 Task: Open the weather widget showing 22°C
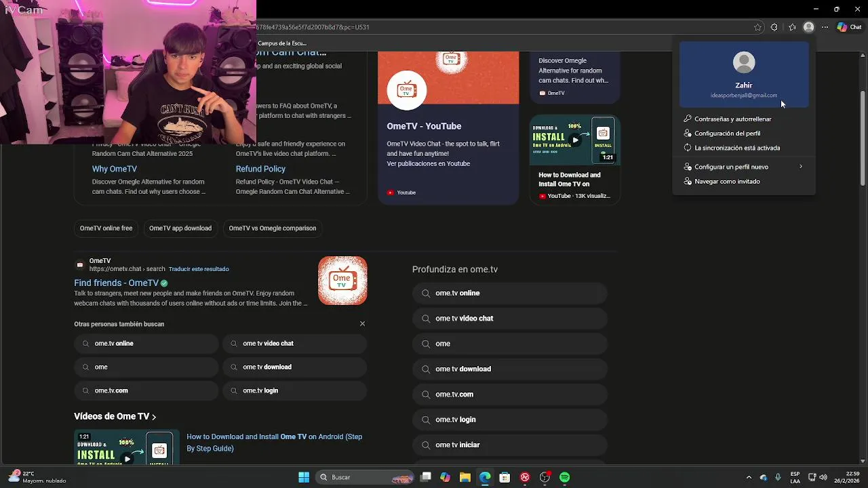[x=37, y=477]
